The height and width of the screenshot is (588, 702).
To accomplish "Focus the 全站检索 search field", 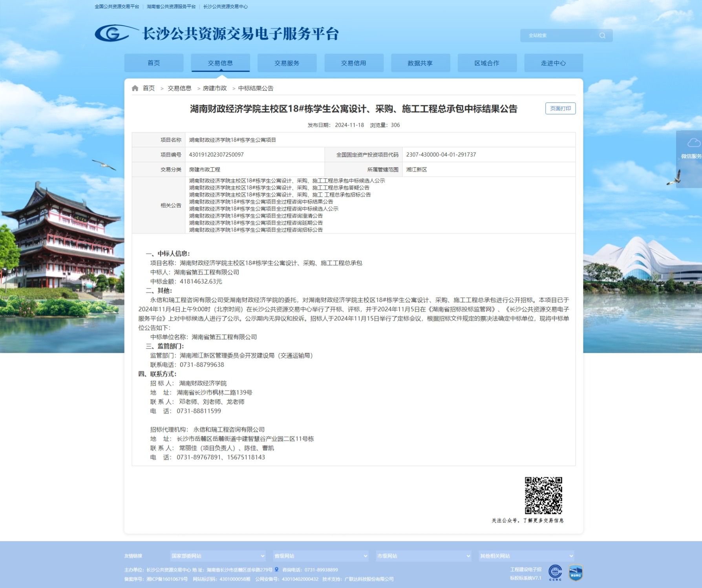I will pyautogui.click(x=559, y=36).
